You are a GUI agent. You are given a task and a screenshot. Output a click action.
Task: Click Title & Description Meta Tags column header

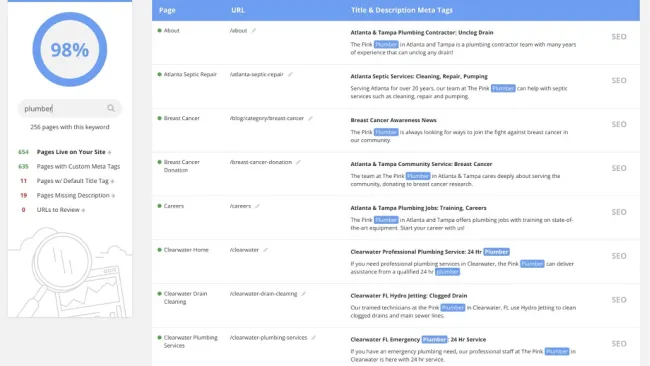pos(402,10)
